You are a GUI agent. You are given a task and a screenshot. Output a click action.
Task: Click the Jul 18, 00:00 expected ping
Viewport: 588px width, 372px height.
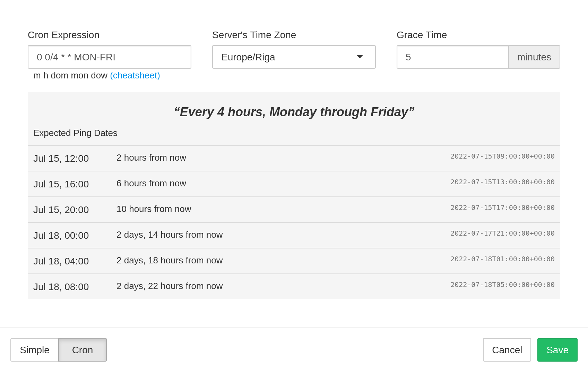pyautogui.click(x=294, y=235)
